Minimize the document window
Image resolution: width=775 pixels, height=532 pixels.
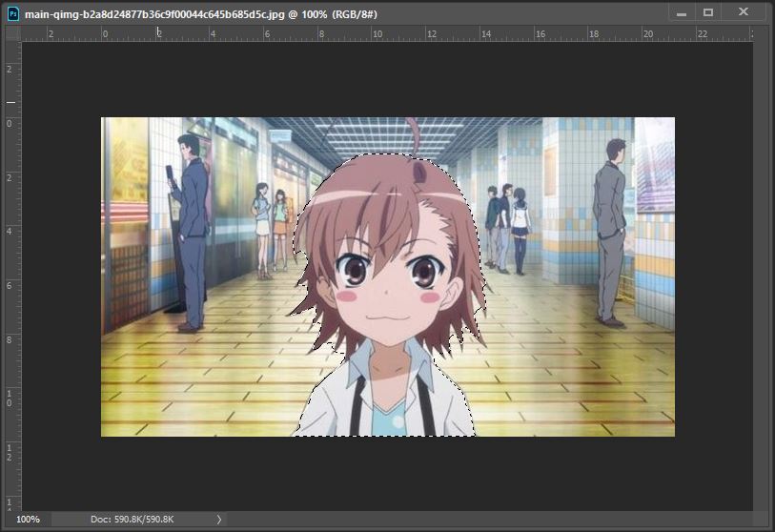coord(682,13)
